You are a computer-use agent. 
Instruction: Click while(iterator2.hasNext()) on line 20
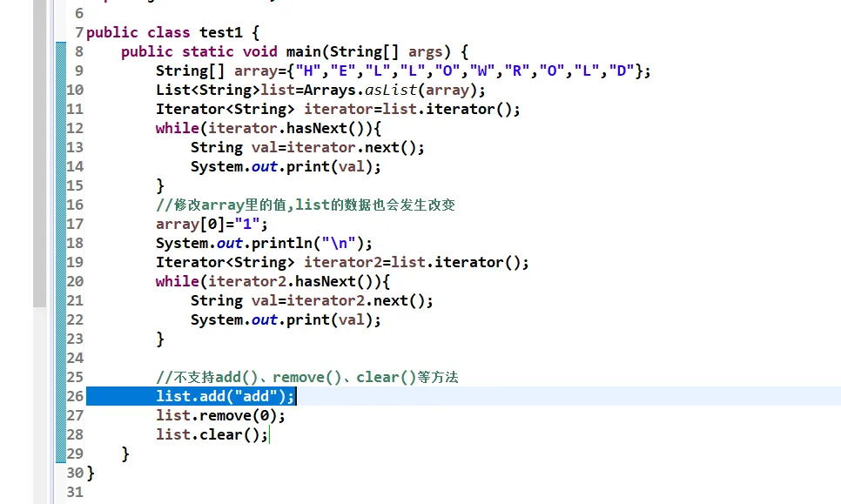(x=272, y=281)
